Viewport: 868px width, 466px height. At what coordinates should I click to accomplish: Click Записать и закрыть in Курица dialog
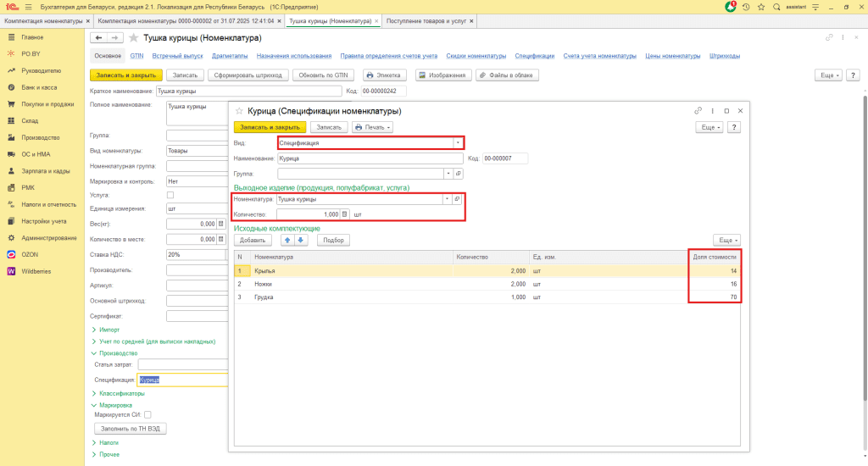[270, 127]
